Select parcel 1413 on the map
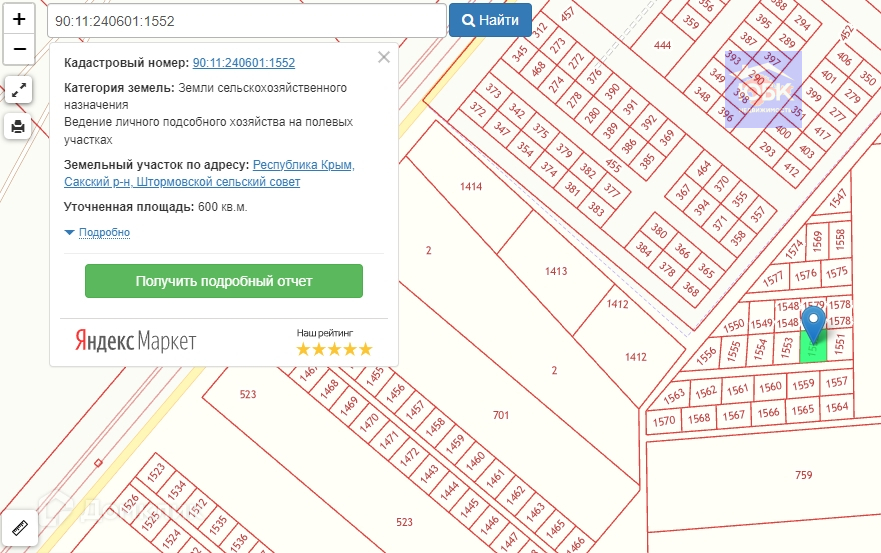 point(556,271)
